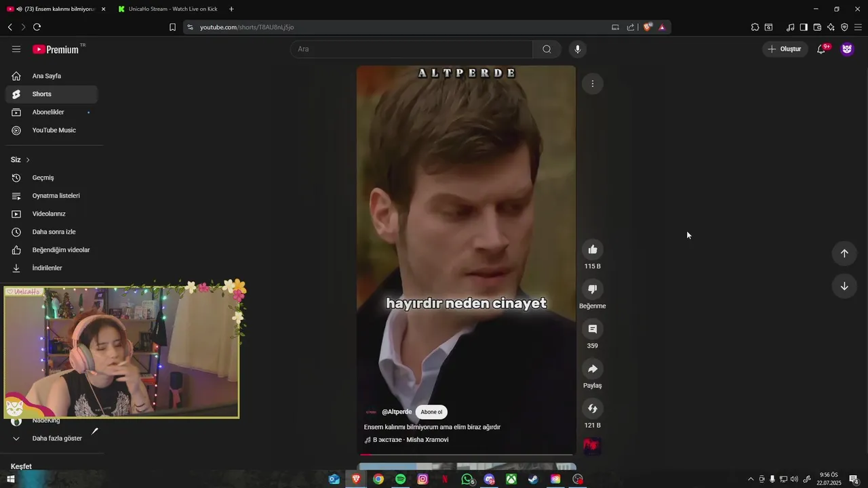868x488 pixels.
Task: Go to next short down arrow
Action: click(x=844, y=286)
